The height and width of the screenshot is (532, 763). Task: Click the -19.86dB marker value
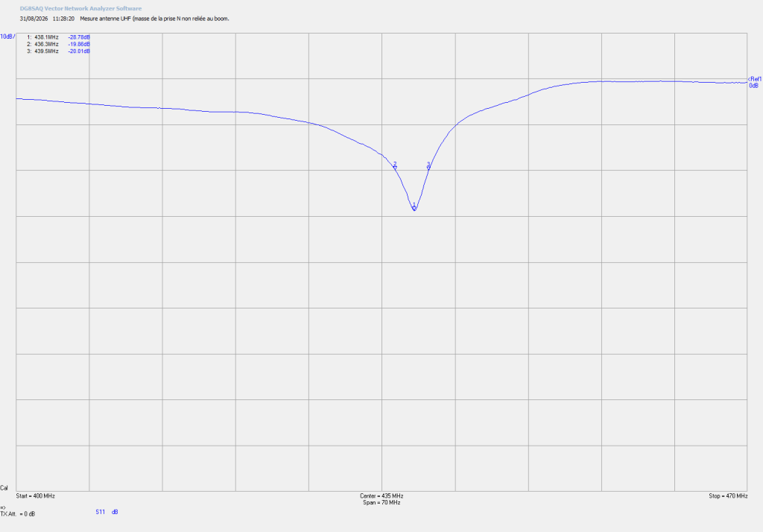click(x=79, y=44)
